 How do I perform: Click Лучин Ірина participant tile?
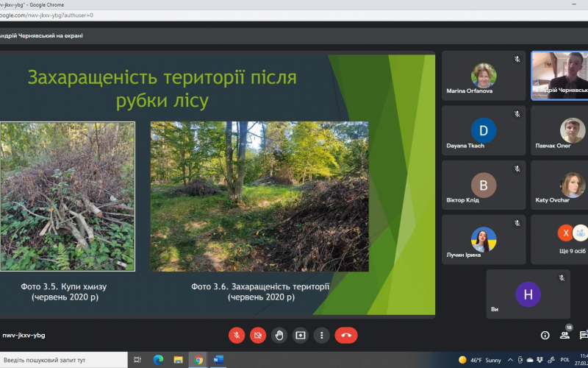484,240
